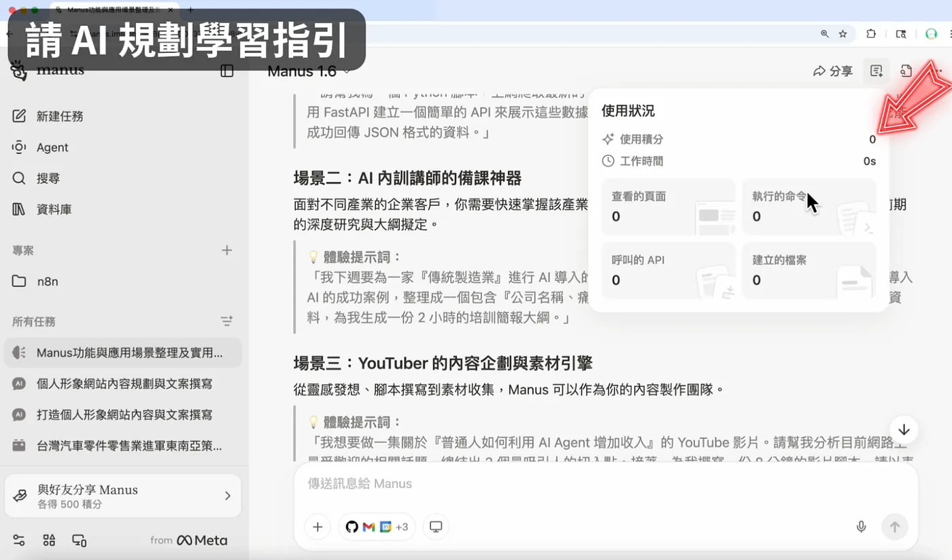Click the computer monitor icon in the composer
Screen dimensions: 952x560
(x=436, y=527)
